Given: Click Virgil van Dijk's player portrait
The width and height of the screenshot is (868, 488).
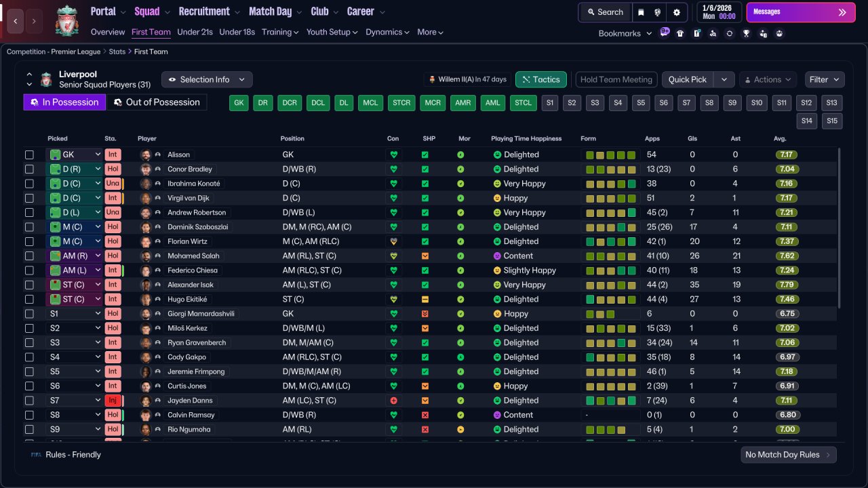Looking at the screenshot, I should (x=145, y=198).
